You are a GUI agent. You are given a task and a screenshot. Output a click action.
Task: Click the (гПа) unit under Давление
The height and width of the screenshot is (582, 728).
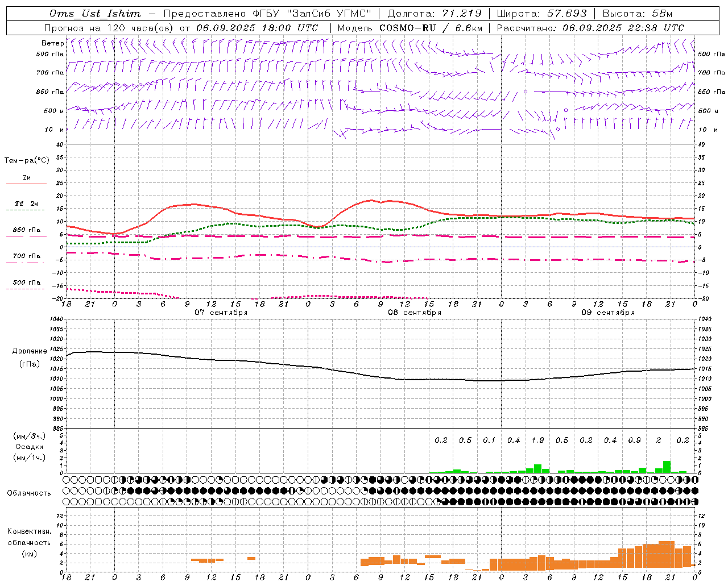[x=30, y=364]
